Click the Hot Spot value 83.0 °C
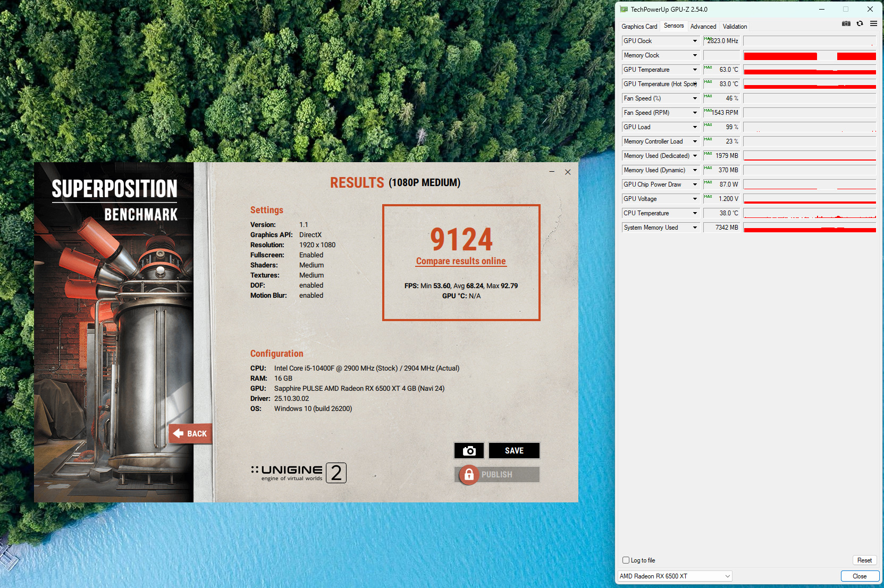This screenshot has height=588, width=884. pos(721,84)
